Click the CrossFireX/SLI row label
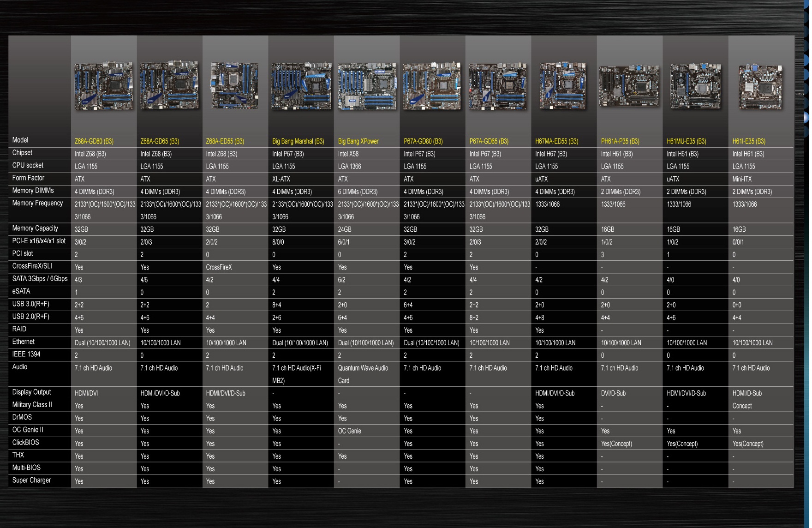Viewport: 812px width, 528px height. pyautogui.click(x=32, y=266)
